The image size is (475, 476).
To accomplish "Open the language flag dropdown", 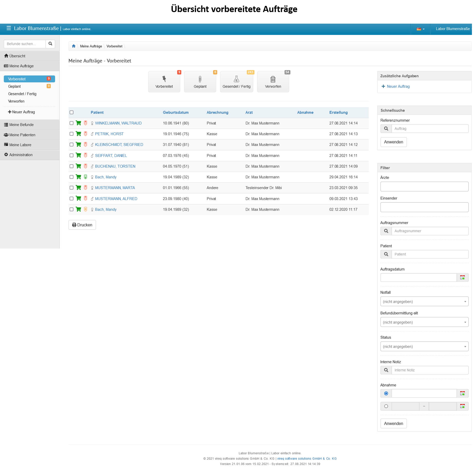I will tap(420, 29).
